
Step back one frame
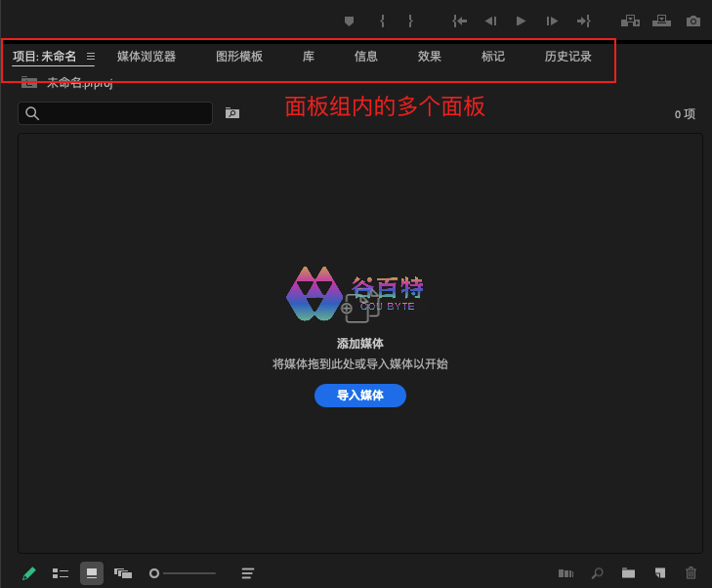[490, 21]
